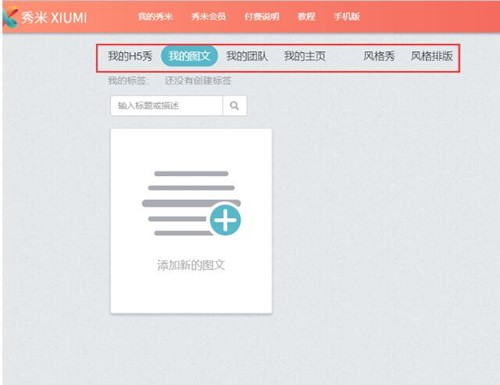The height and width of the screenshot is (385, 500).
Task: Open the 教程 tutorials page
Action: click(306, 16)
